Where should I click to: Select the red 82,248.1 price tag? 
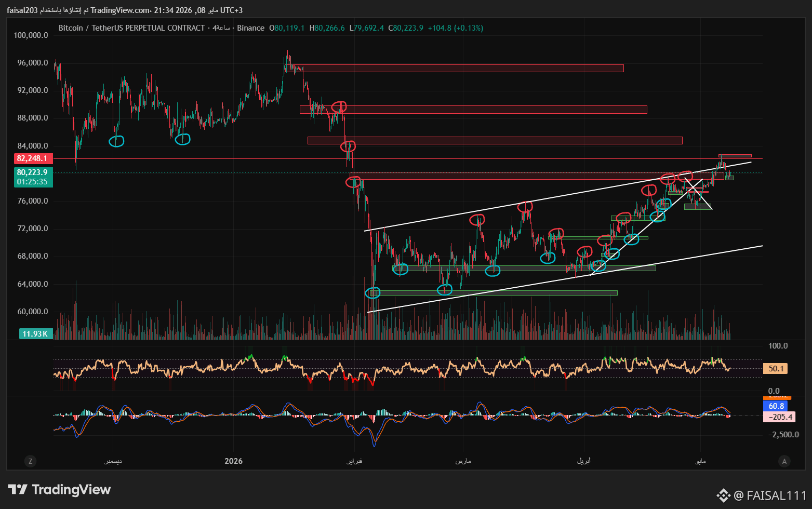(x=32, y=158)
